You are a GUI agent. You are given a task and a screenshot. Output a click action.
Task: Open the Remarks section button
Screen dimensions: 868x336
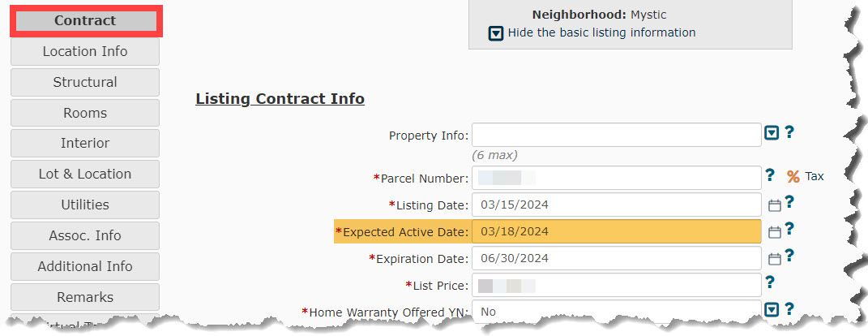click(x=85, y=297)
